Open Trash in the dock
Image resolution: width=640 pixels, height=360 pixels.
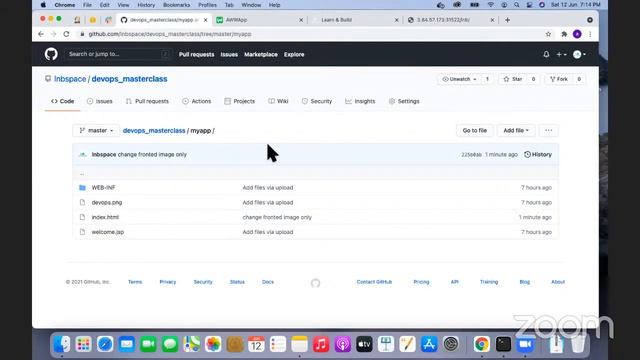coord(578,344)
